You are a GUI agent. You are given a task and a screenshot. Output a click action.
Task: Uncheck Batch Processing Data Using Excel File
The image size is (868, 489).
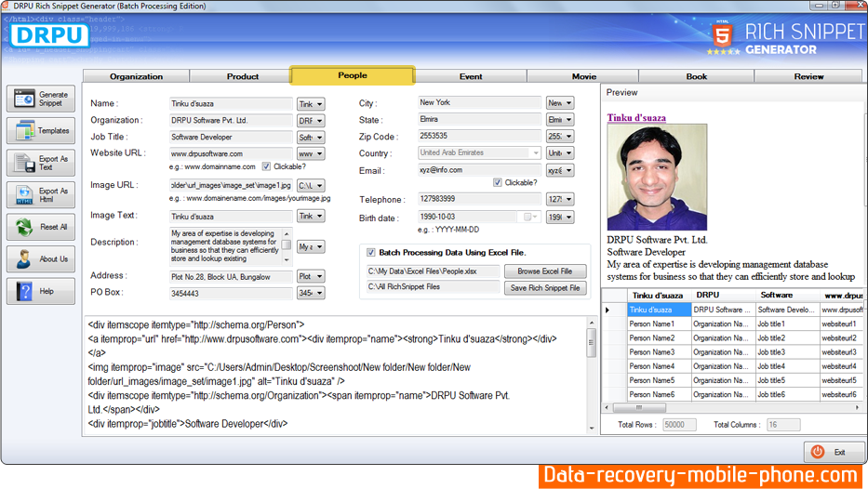[371, 253]
